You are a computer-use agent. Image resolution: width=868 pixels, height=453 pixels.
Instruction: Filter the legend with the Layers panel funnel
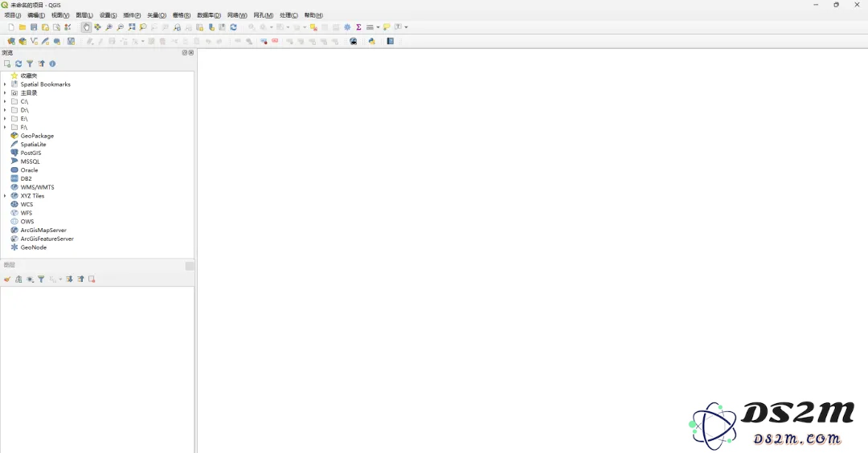point(41,280)
